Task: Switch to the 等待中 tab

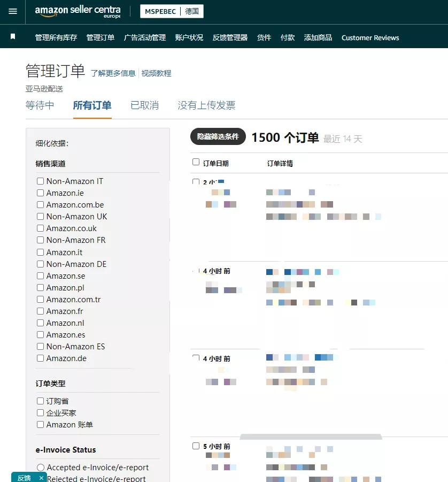Action: [40, 105]
